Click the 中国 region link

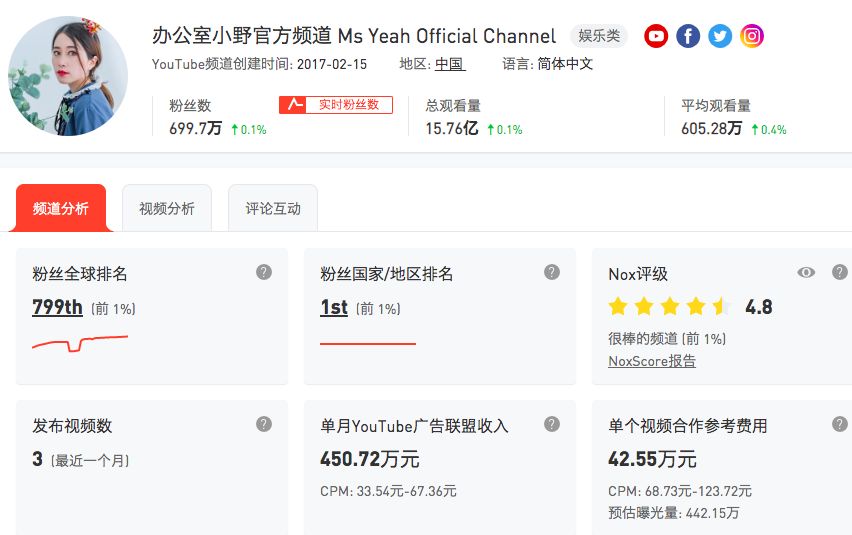450,64
